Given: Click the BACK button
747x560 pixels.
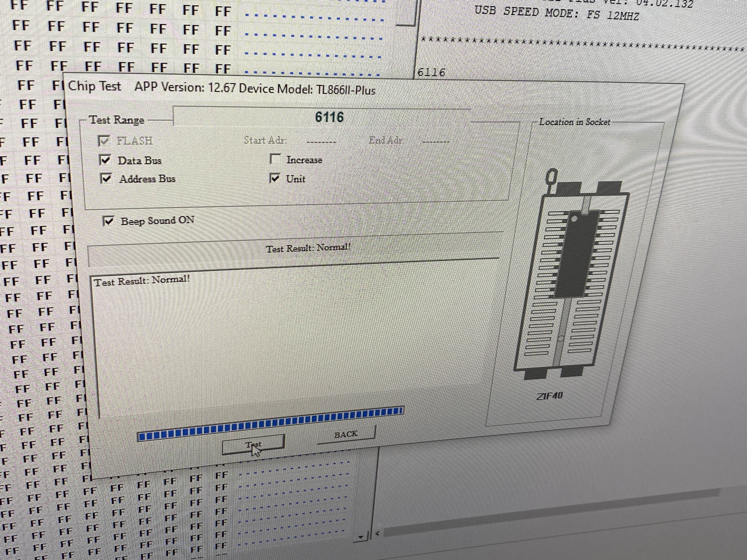Looking at the screenshot, I should pos(346,434).
